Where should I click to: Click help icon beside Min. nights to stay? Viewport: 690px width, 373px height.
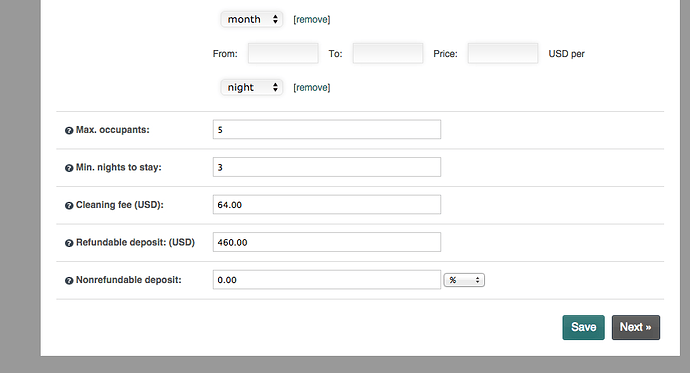[x=69, y=168]
